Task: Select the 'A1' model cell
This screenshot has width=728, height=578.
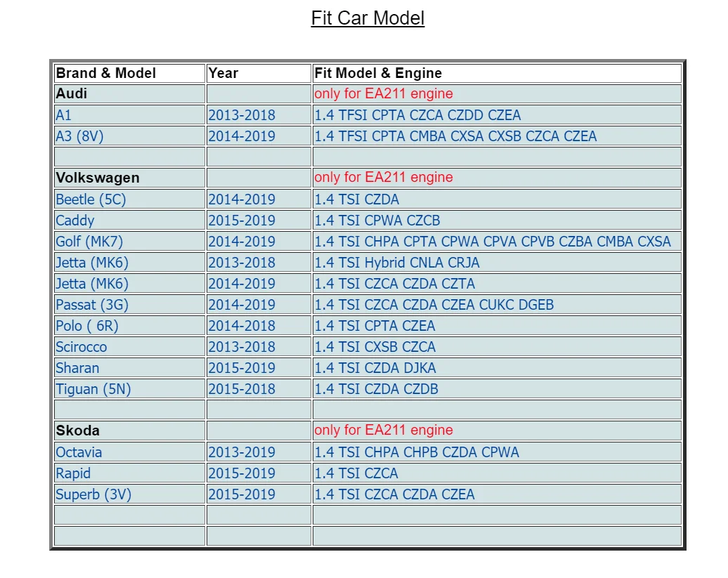Action: coord(129,114)
